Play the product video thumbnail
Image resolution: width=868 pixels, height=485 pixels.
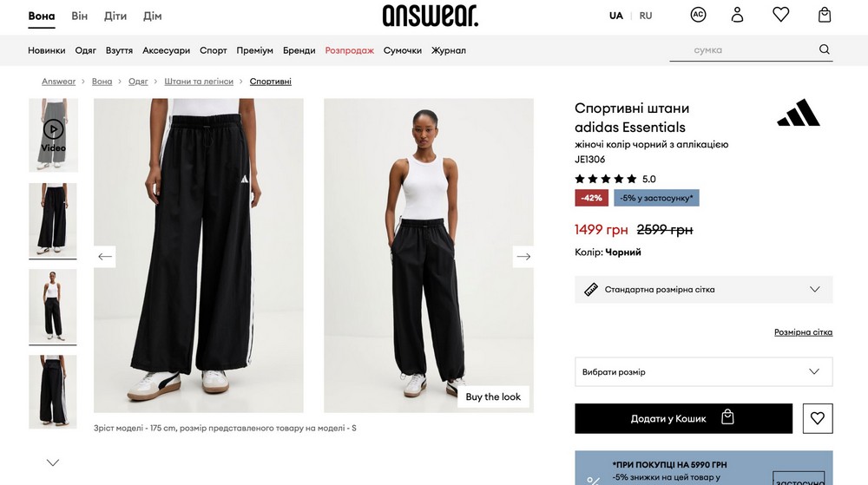pyautogui.click(x=53, y=135)
